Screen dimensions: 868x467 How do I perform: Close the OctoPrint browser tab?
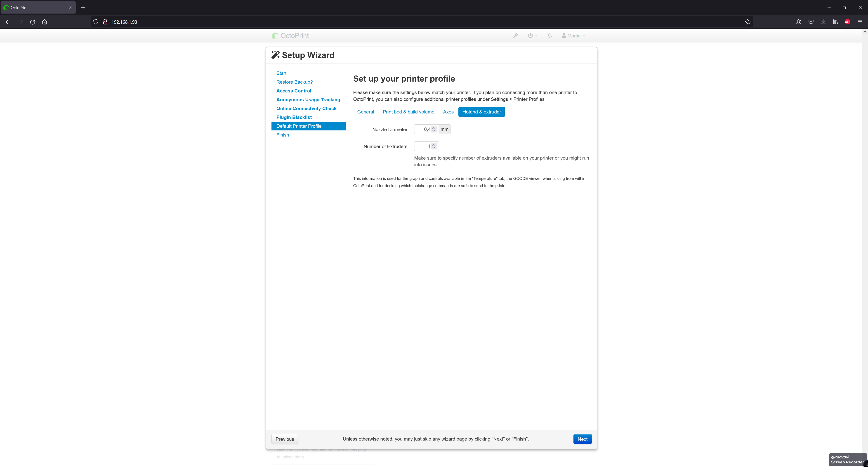(70, 7)
